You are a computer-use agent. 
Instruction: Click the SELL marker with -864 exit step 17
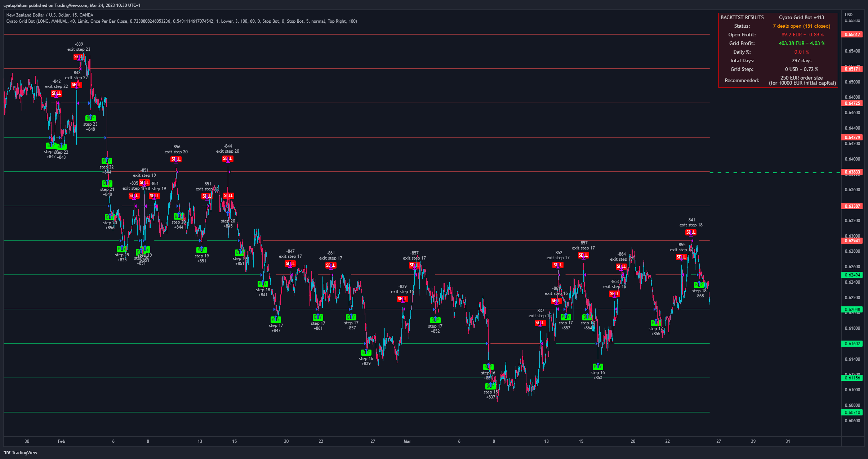click(621, 266)
